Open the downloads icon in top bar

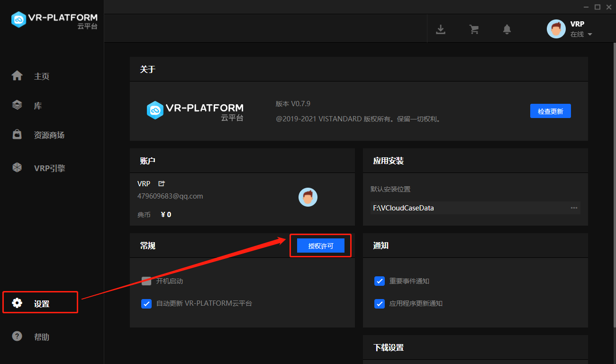click(441, 29)
